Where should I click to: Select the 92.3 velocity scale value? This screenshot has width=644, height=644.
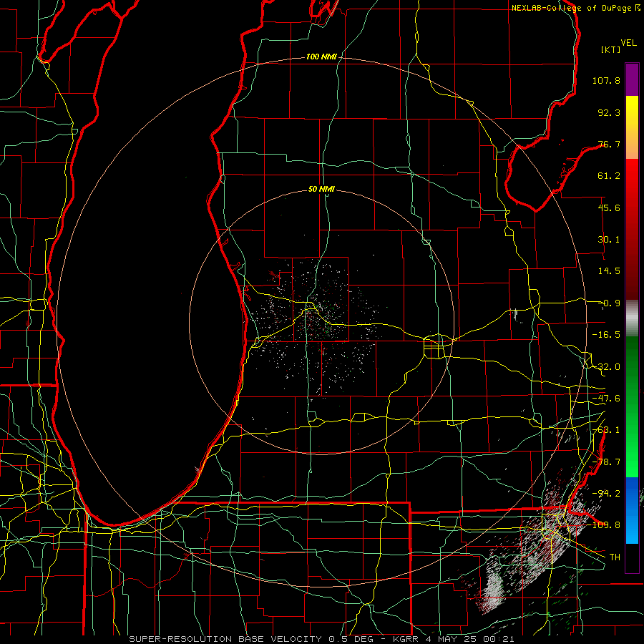tap(609, 112)
